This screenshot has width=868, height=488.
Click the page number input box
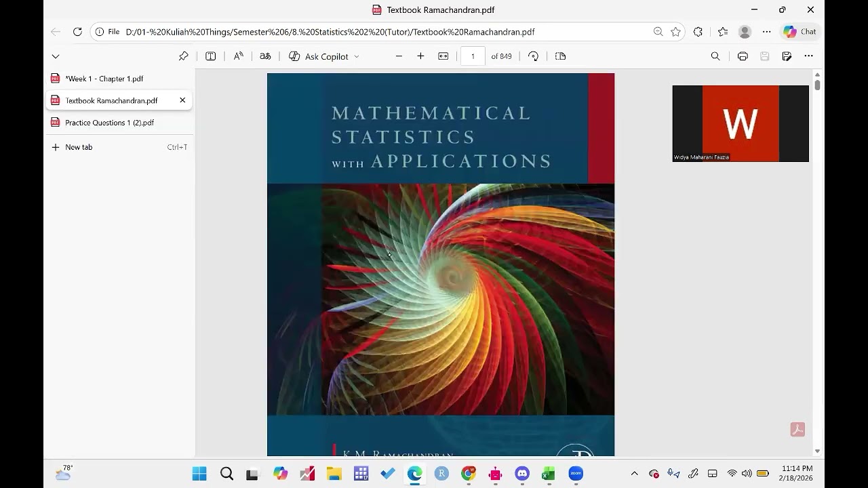click(x=473, y=56)
